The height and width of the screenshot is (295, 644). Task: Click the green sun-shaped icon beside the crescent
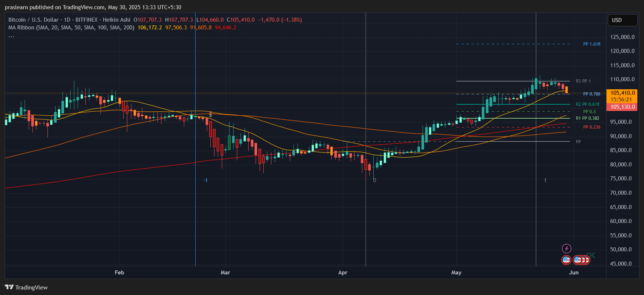click(588, 255)
